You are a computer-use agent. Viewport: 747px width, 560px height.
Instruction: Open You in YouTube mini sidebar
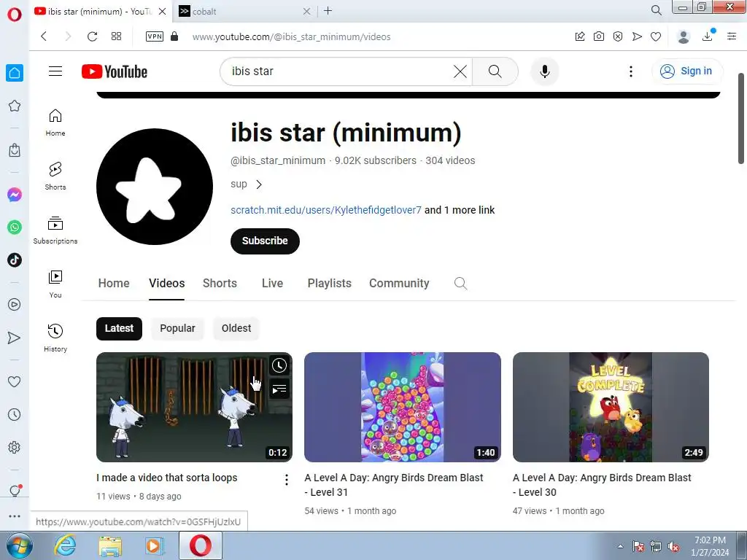[55, 284]
